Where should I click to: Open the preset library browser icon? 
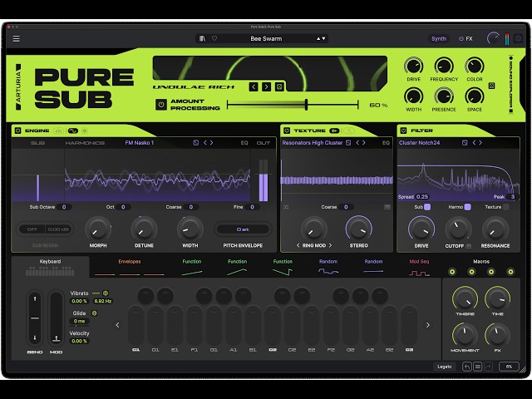tap(202, 38)
